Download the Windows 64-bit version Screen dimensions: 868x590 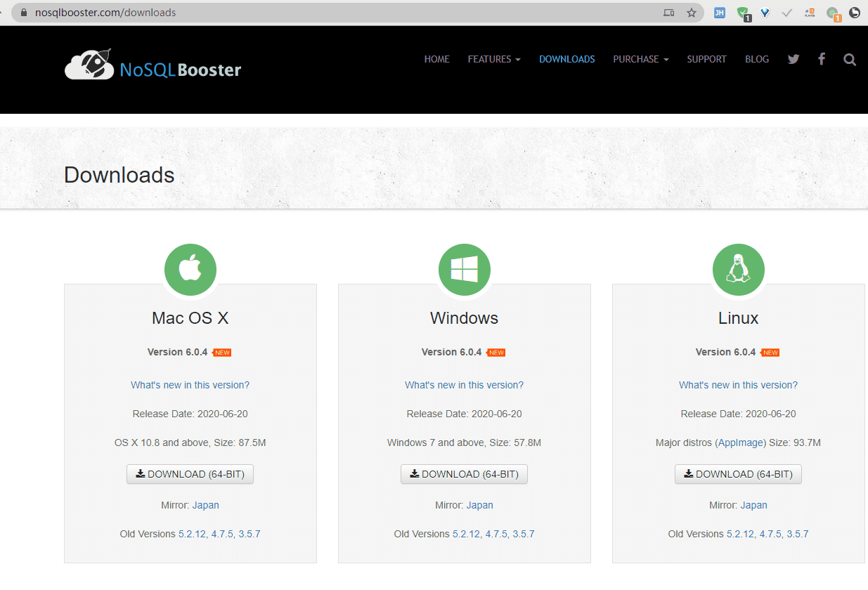[464, 474]
